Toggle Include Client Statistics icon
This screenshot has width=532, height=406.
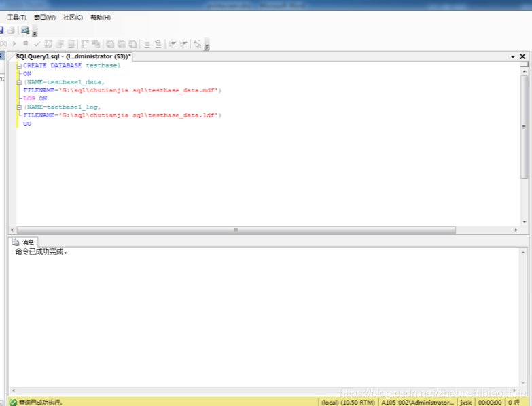(x=96, y=43)
